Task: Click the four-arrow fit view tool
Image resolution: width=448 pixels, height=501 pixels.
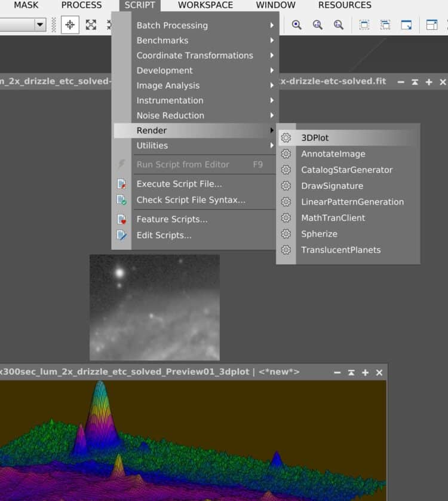Action: click(x=91, y=25)
